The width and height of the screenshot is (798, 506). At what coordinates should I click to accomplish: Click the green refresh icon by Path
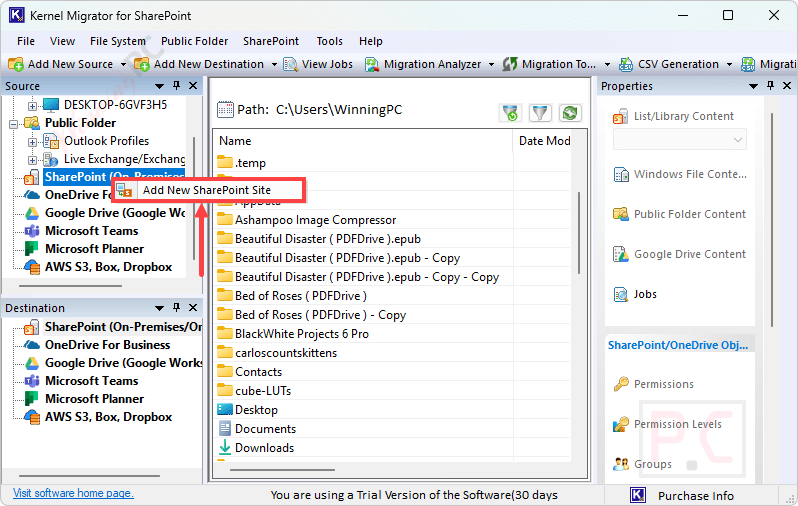(570, 113)
